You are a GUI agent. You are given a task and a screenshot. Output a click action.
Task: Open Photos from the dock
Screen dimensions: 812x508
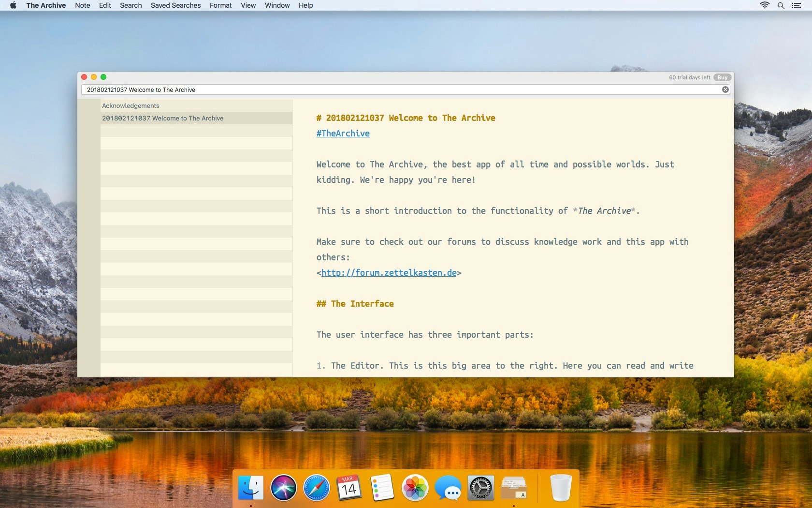pyautogui.click(x=415, y=487)
